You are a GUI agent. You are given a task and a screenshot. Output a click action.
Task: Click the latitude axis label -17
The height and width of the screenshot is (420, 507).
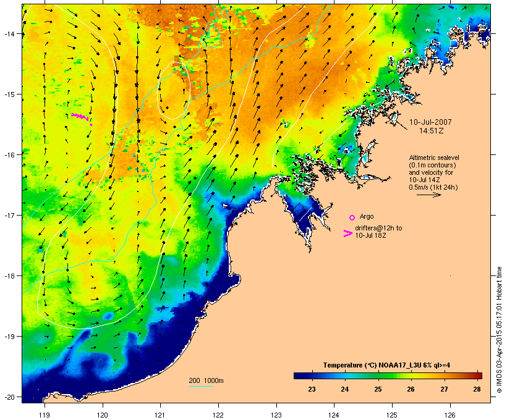click(x=9, y=215)
